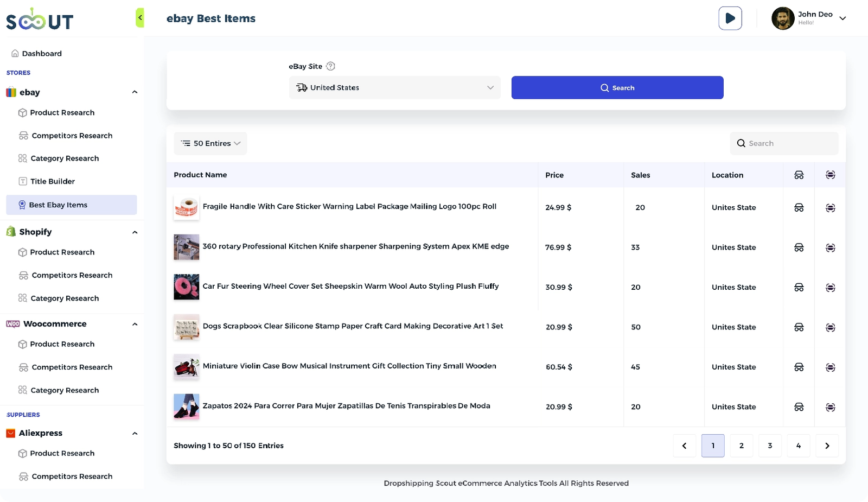Screen dimensions: 868x502
Task: Open ebay Category Research
Action: tap(59, 158)
